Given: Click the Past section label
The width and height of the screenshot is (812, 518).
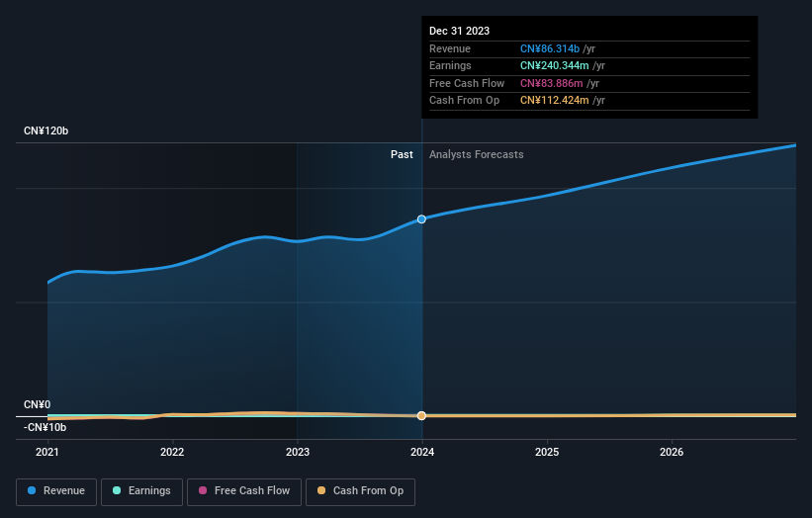Looking at the screenshot, I should pyautogui.click(x=402, y=155).
